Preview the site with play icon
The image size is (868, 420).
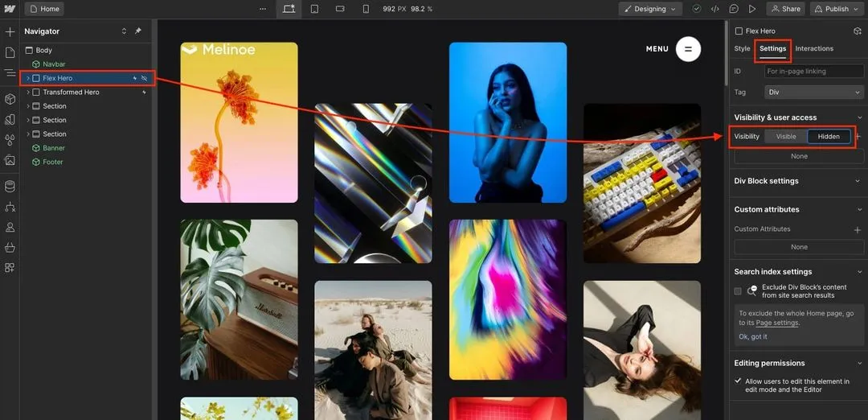[752, 9]
